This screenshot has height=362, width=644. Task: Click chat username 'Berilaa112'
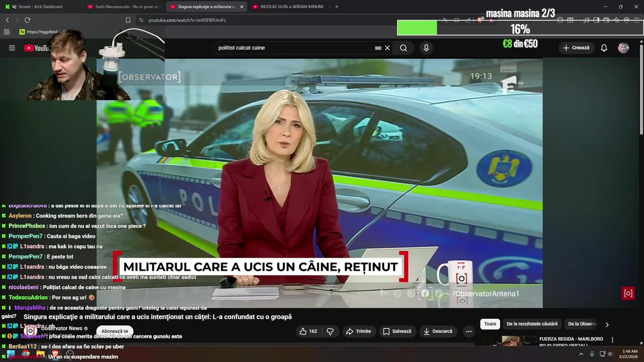[23, 346]
